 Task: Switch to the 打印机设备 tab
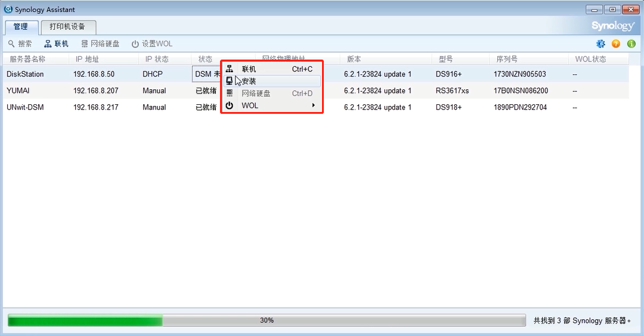67,27
